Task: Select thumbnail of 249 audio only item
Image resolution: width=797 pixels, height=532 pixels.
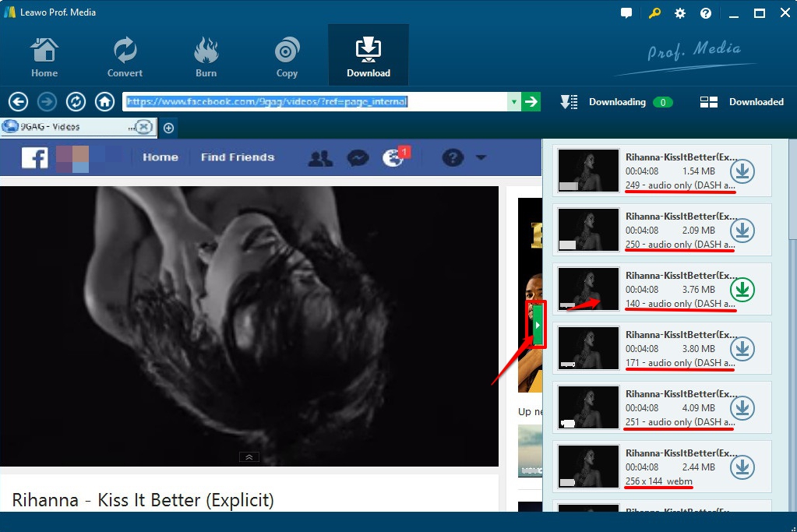Action: click(588, 171)
